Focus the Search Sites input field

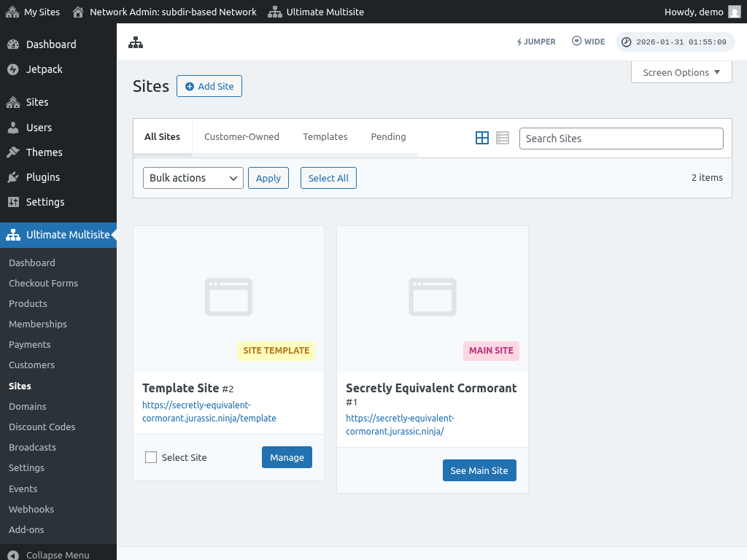click(x=622, y=139)
